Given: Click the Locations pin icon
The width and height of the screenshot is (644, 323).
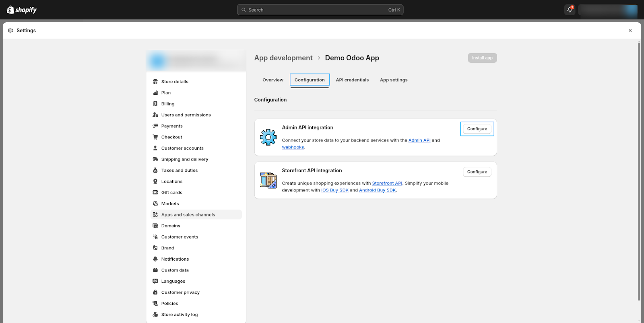Looking at the screenshot, I should [x=155, y=181].
